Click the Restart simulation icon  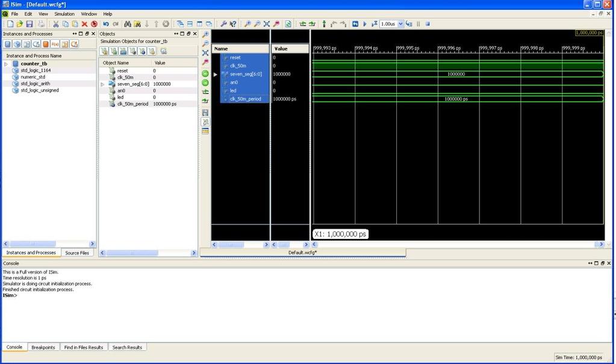(355, 24)
